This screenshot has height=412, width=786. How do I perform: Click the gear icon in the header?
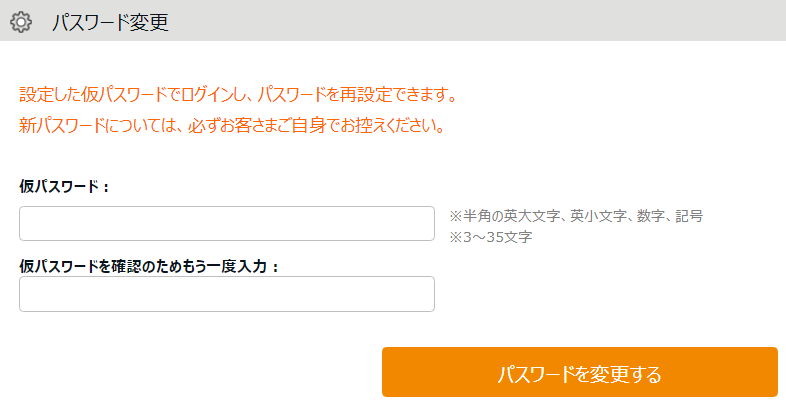[x=21, y=22]
